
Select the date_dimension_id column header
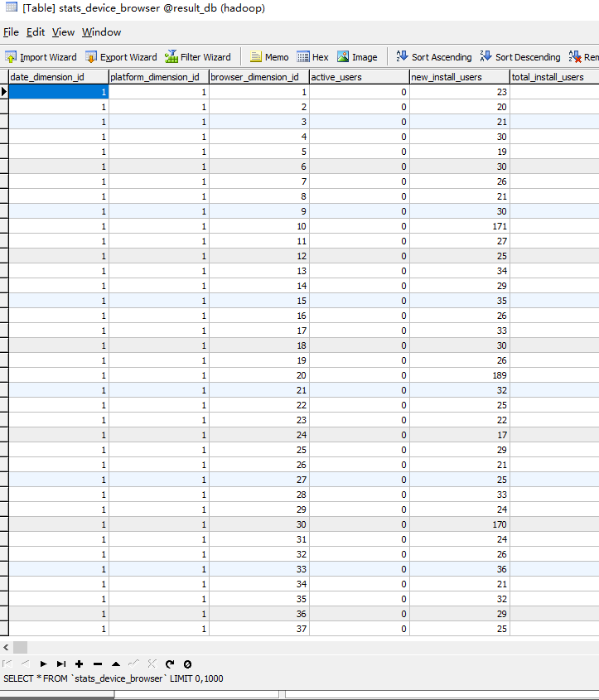59,77
